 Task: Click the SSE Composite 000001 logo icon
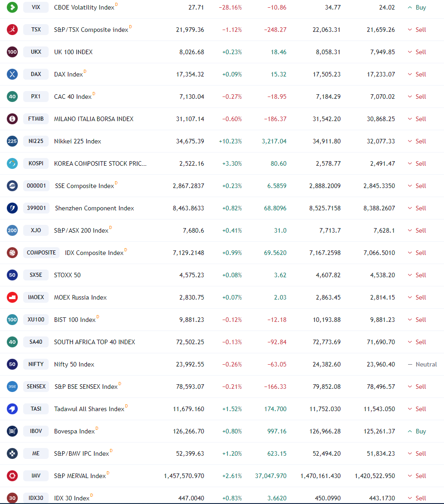12,186
